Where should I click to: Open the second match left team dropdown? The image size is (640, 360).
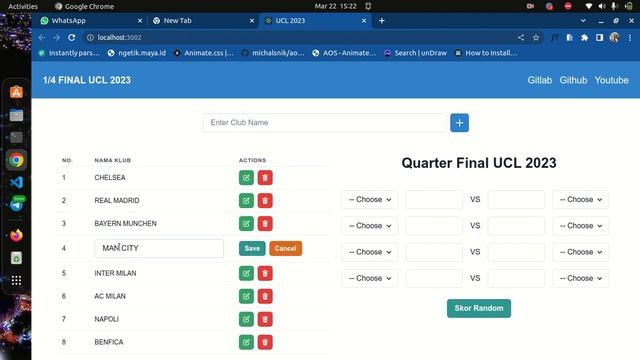click(370, 226)
